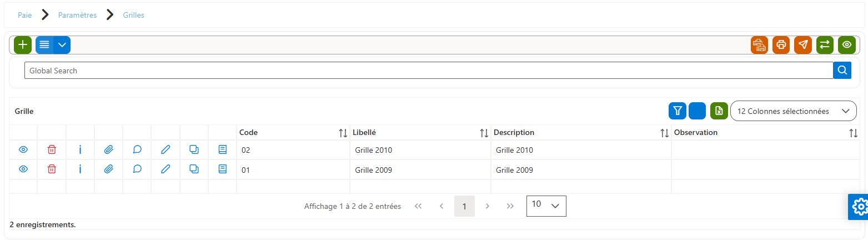Go to Paramètres in the breadcrumb
The image size is (868, 245).
point(77,15)
